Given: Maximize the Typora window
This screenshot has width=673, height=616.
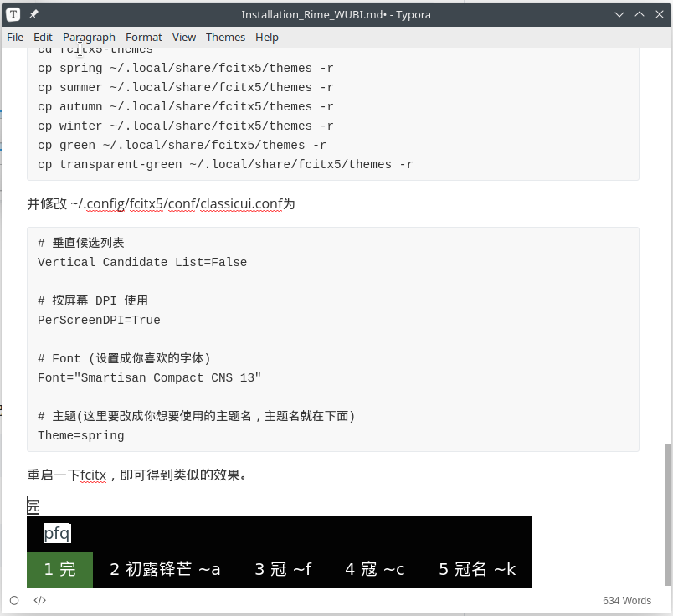Looking at the screenshot, I should (x=639, y=14).
